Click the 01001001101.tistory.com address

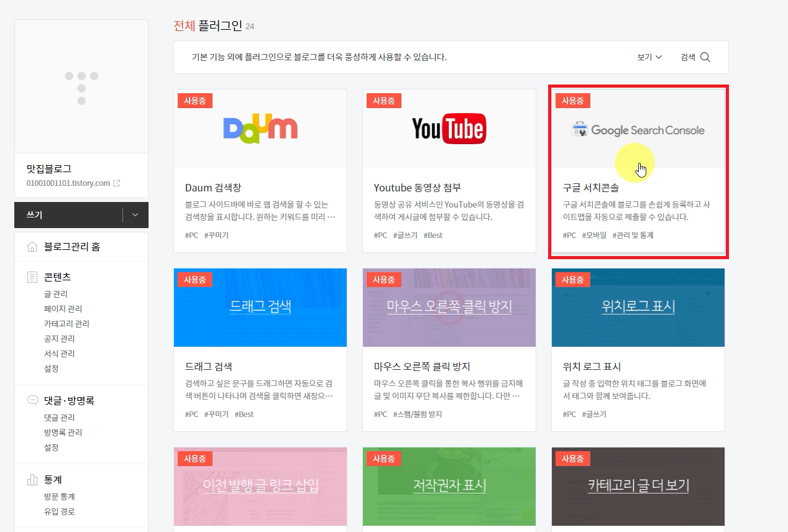click(68, 183)
